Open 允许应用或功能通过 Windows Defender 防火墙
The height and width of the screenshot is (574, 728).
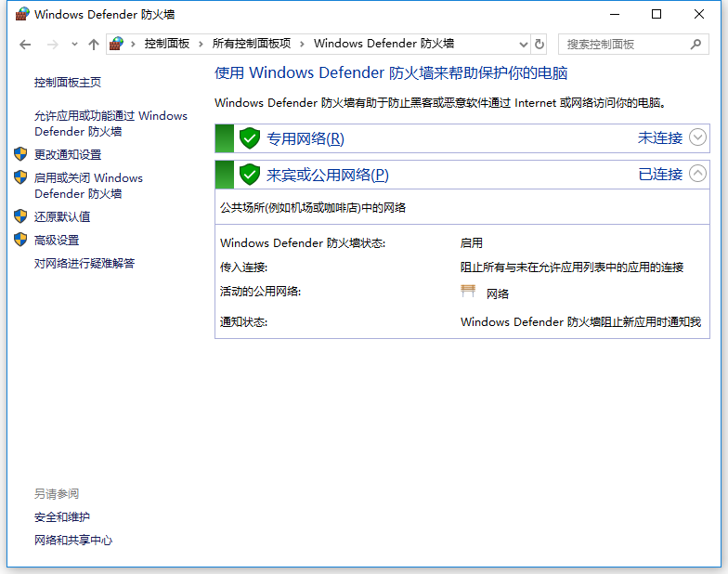tap(110, 124)
